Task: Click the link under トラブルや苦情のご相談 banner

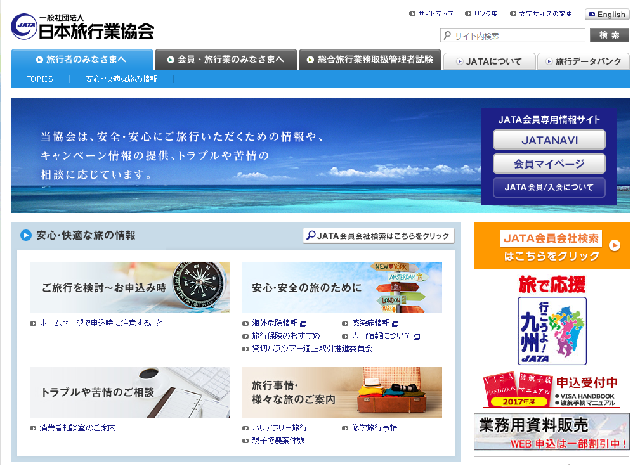Action: [x=77, y=428]
